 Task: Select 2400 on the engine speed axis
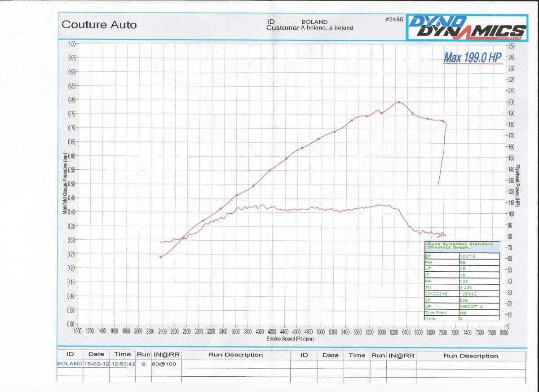tap(163, 331)
